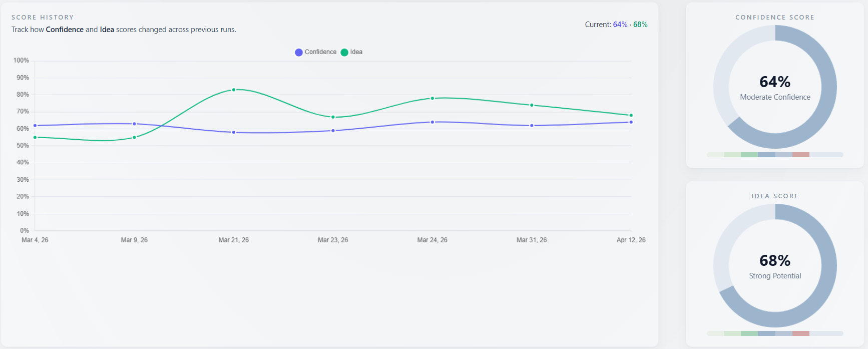This screenshot has width=868, height=349.
Task: Click the current 68% idea value in header
Action: pos(640,25)
